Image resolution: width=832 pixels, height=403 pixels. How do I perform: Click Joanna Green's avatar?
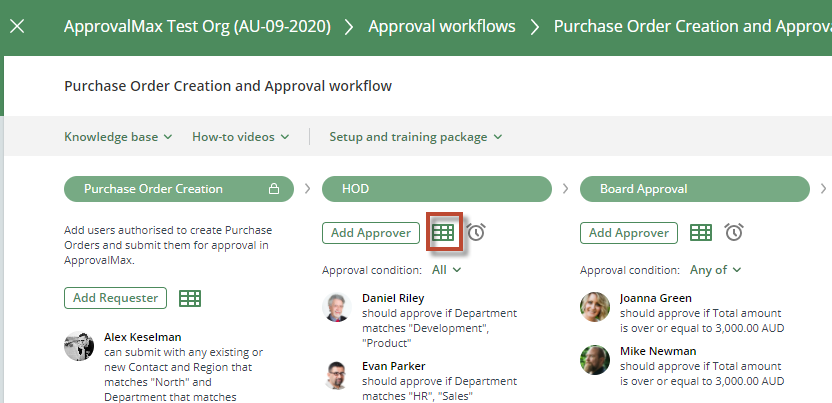(x=595, y=307)
